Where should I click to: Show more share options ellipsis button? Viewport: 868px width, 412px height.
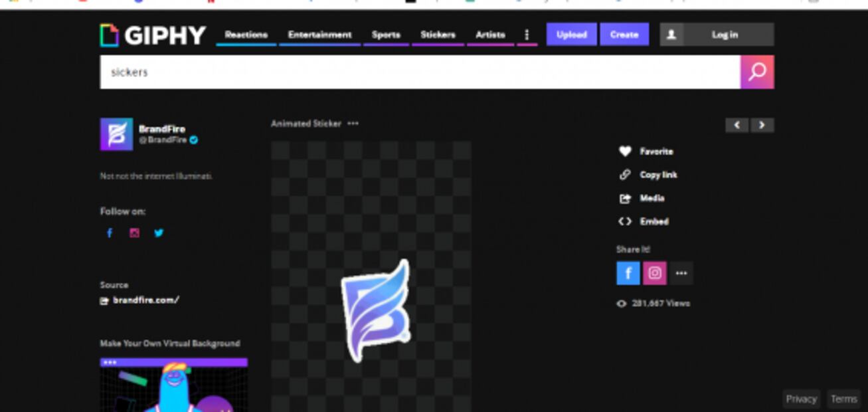coord(681,273)
